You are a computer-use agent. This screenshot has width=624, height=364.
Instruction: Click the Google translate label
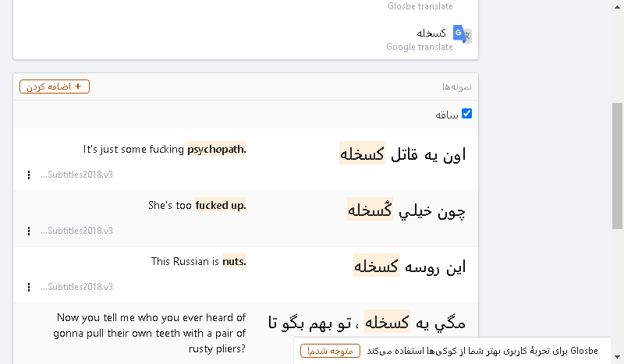420,47
